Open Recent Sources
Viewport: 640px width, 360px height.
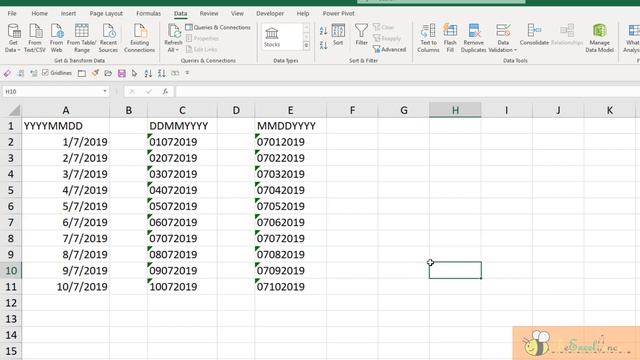pyautogui.click(x=108, y=38)
